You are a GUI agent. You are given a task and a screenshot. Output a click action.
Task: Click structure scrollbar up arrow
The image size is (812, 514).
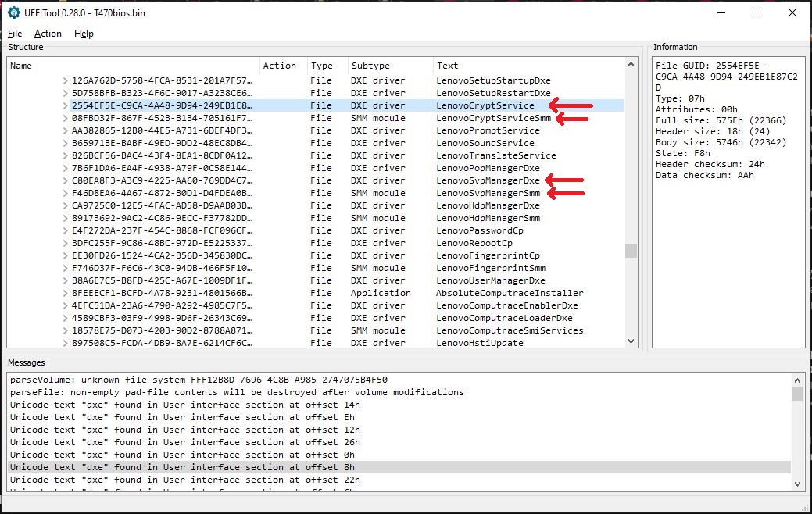[x=631, y=65]
